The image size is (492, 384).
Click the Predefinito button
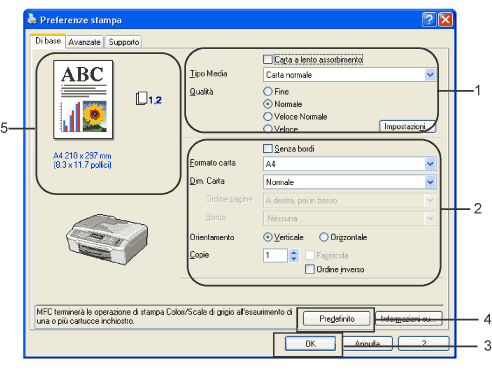(x=337, y=319)
